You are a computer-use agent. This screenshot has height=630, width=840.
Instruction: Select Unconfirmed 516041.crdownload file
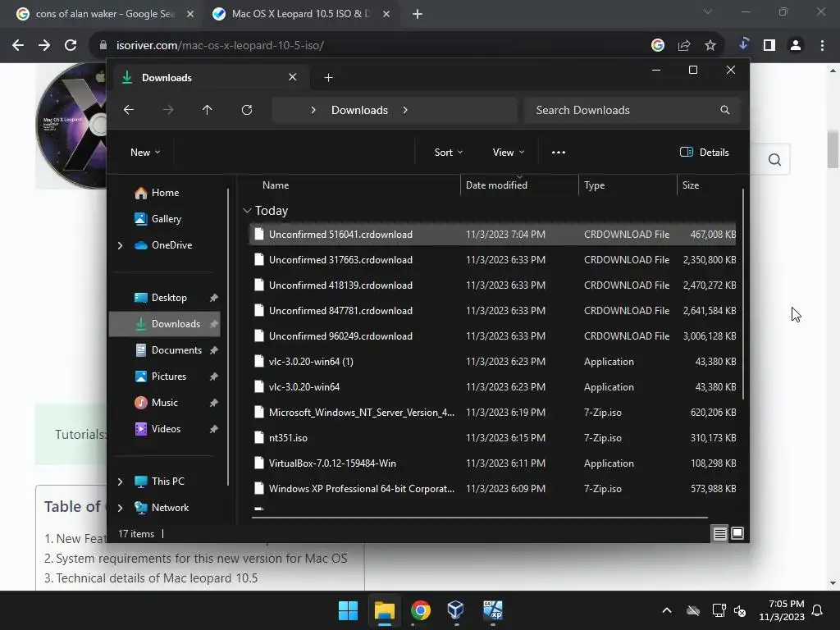pos(492,235)
